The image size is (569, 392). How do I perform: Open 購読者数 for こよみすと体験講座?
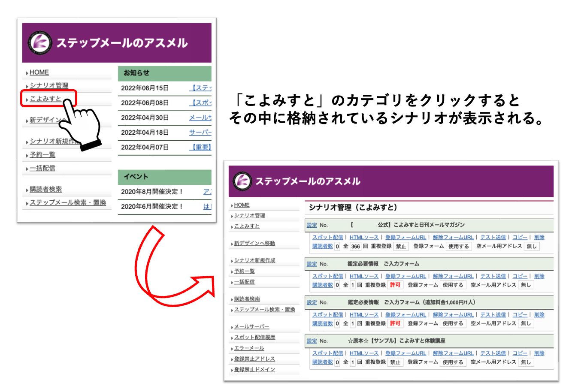323,362
